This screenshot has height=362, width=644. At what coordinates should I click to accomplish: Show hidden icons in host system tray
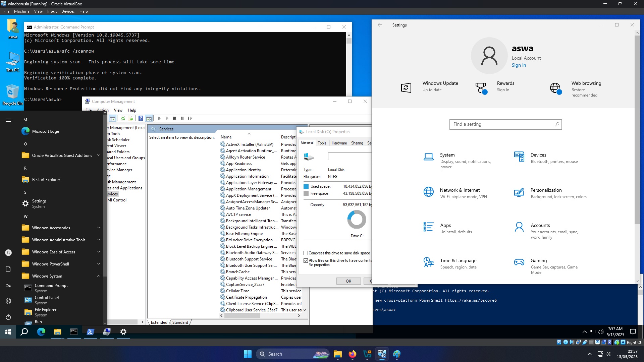pyautogui.click(x=590, y=354)
